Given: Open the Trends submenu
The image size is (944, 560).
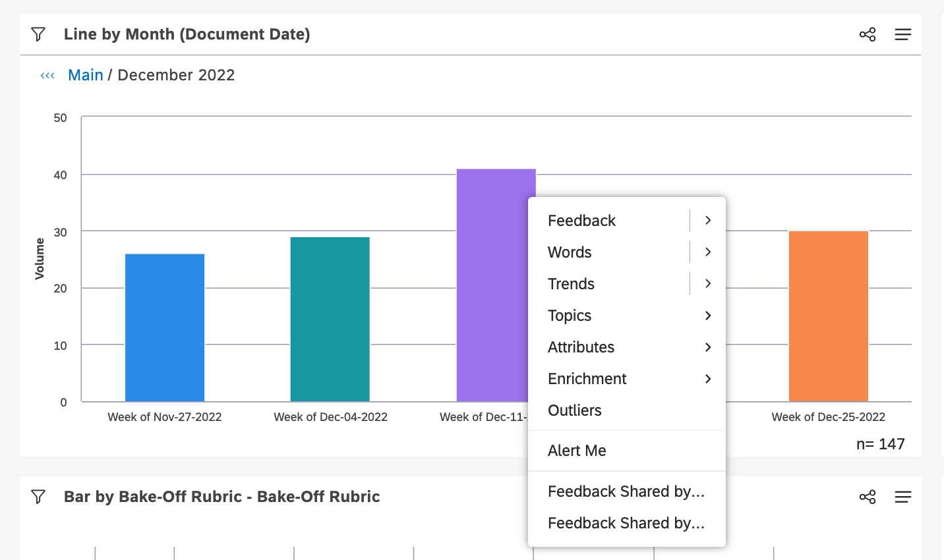Looking at the screenshot, I should tap(571, 283).
